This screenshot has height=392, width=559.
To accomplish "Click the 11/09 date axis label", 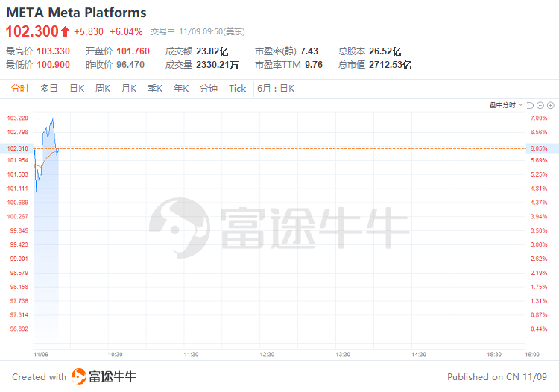I will click(41, 355).
